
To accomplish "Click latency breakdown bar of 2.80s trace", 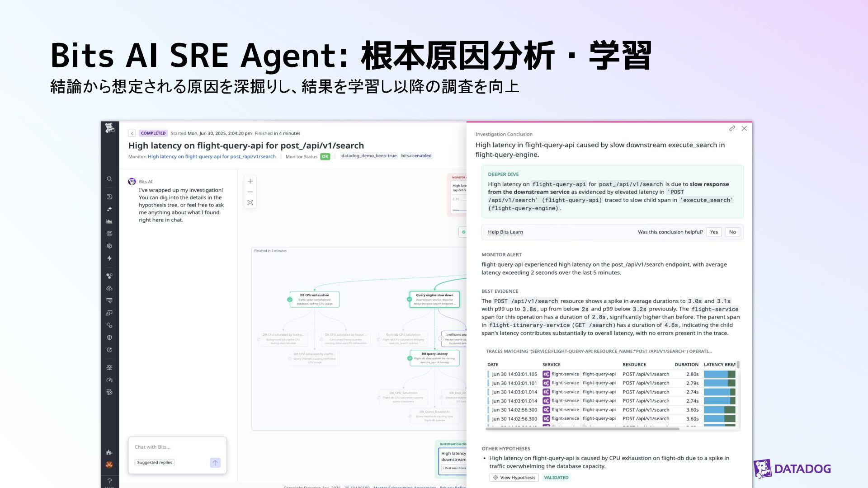I will pos(719,374).
